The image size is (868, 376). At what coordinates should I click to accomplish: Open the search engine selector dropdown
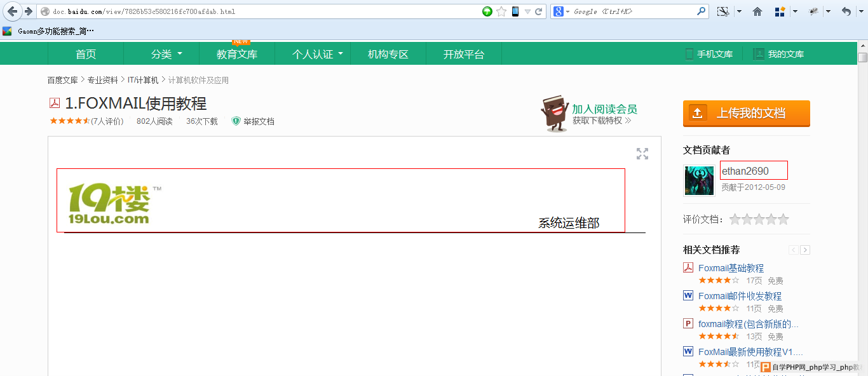click(568, 11)
